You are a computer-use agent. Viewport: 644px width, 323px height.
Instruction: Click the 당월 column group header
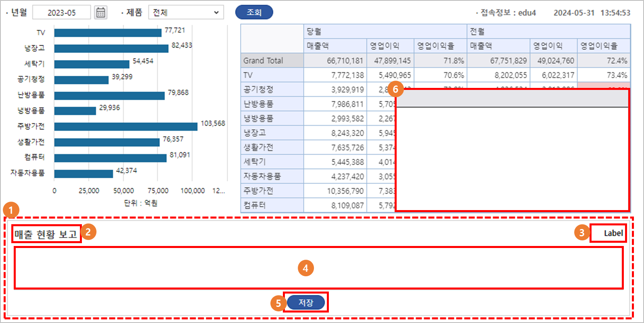click(x=385, y=31)
